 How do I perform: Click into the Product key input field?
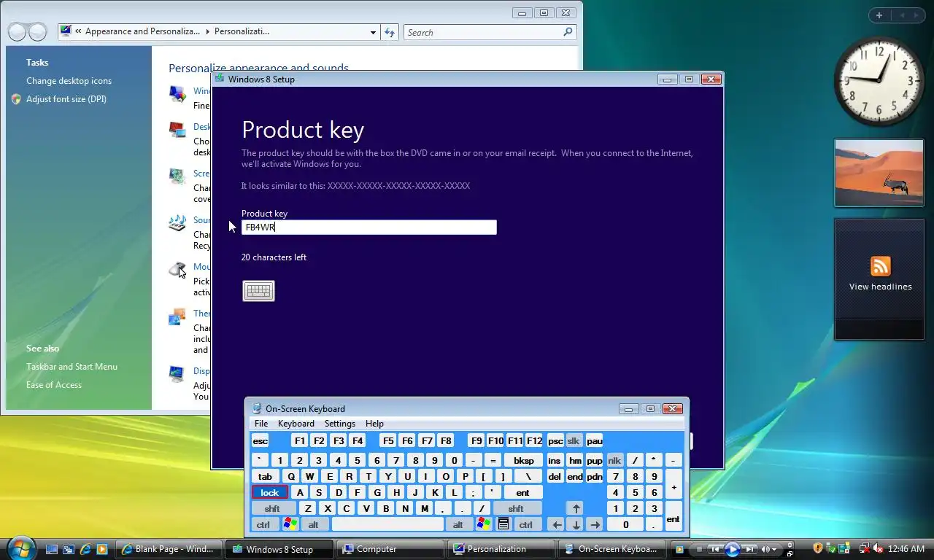(x=369, y=227)
